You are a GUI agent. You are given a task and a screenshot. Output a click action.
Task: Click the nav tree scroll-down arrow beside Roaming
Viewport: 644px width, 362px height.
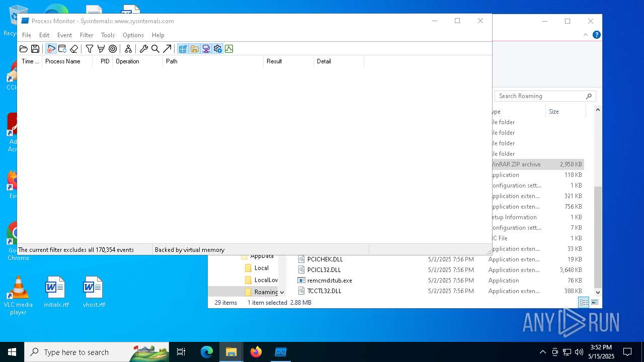coord(282,292)
